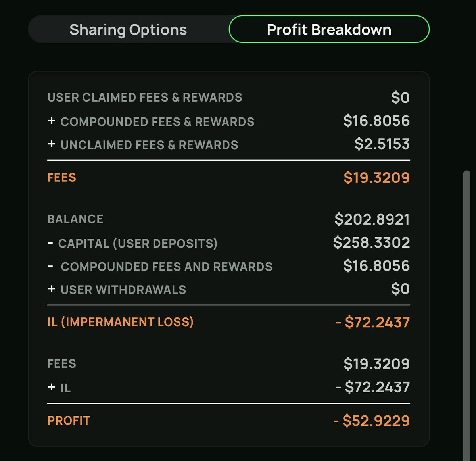Click the User Claimed Fees & Rewards label
476x461 pixels.
[145, 98]
